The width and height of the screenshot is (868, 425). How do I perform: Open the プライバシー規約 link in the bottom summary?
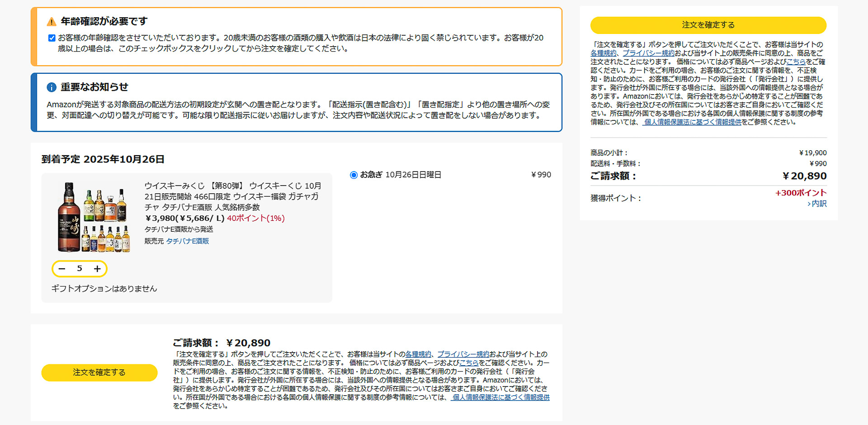click(464, 354)
